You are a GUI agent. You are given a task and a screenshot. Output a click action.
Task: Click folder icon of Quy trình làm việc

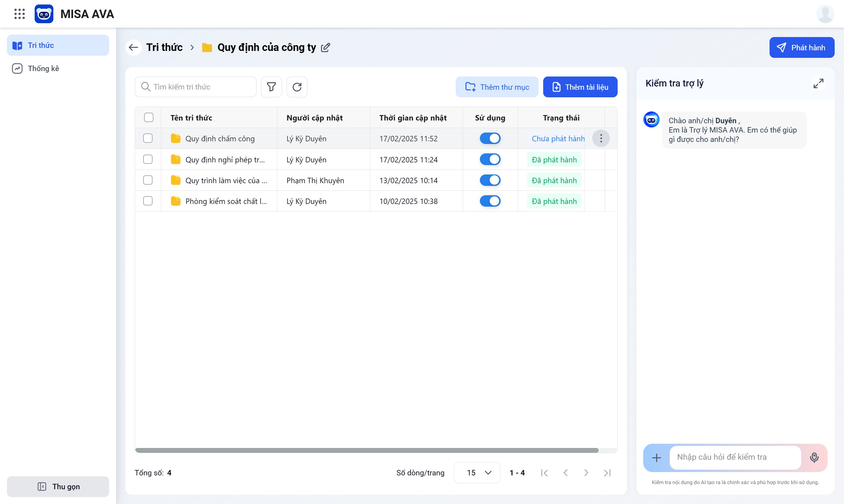175,180
